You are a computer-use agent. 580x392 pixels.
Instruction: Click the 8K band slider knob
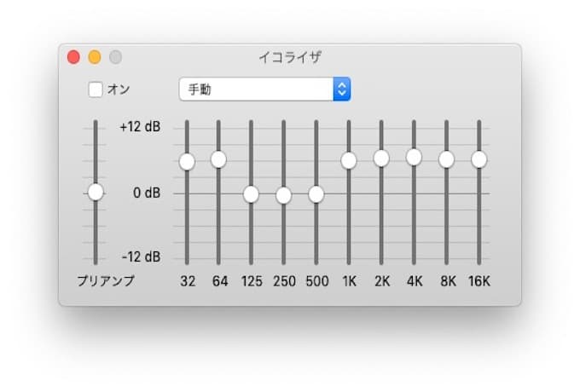446,159
